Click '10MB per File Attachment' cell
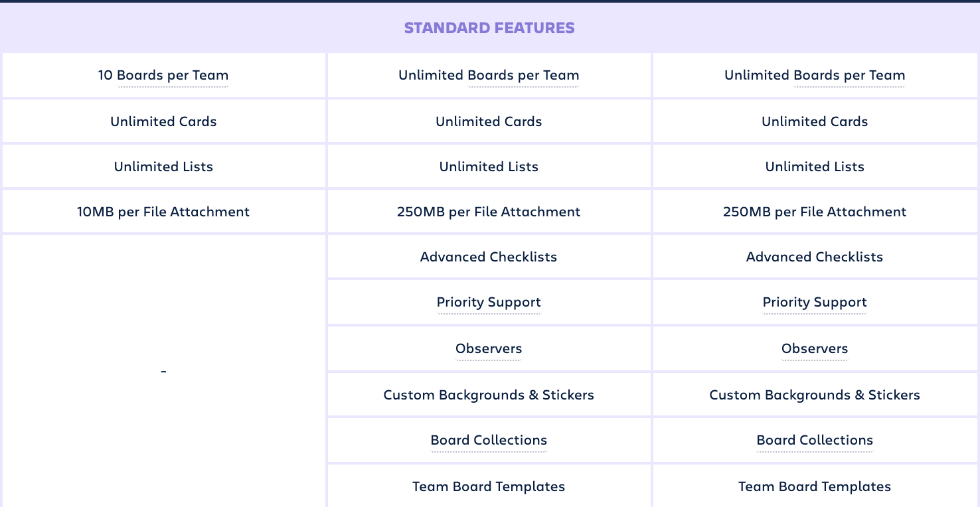980x507 pixels. tap(163, 212)
